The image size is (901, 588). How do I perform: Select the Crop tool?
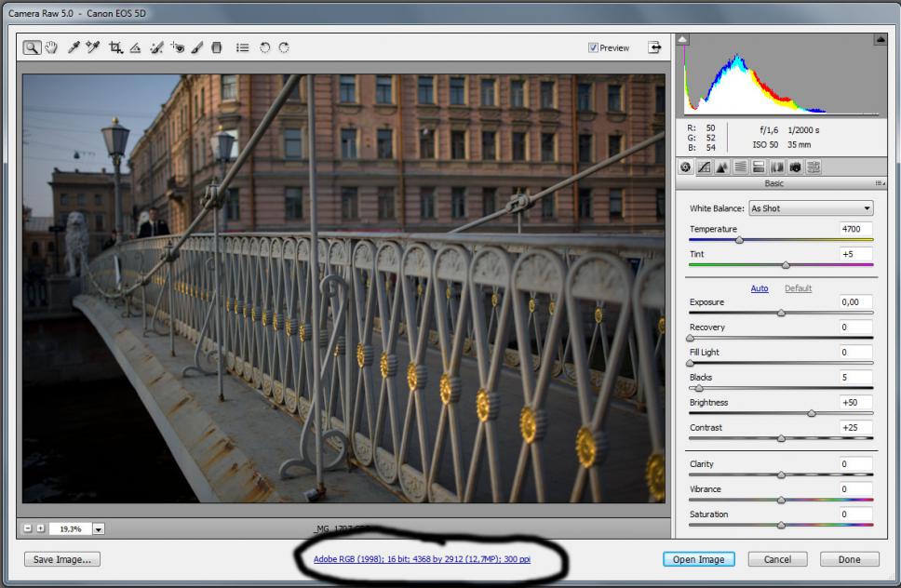(x=115, y=47)
